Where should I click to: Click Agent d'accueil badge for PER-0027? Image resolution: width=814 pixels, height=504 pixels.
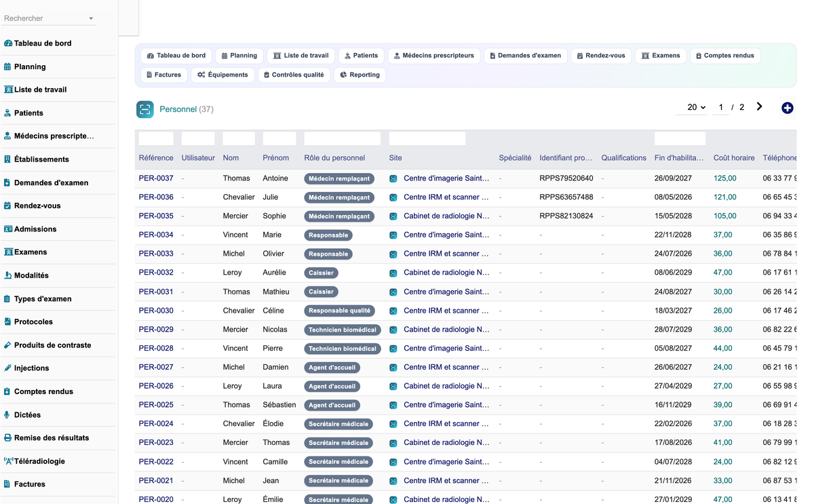pos(332,367)
